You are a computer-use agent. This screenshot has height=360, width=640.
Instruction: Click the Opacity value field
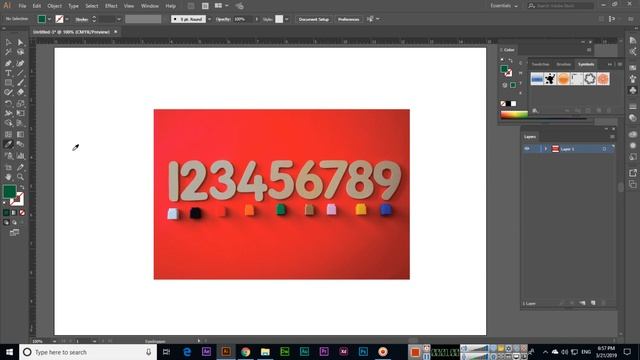(x=243, y=19)
